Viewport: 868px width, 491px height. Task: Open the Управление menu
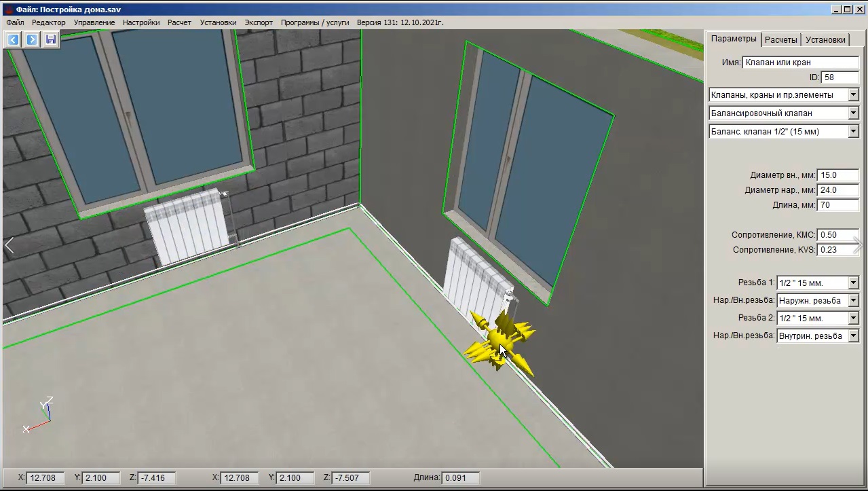point(94,22)
